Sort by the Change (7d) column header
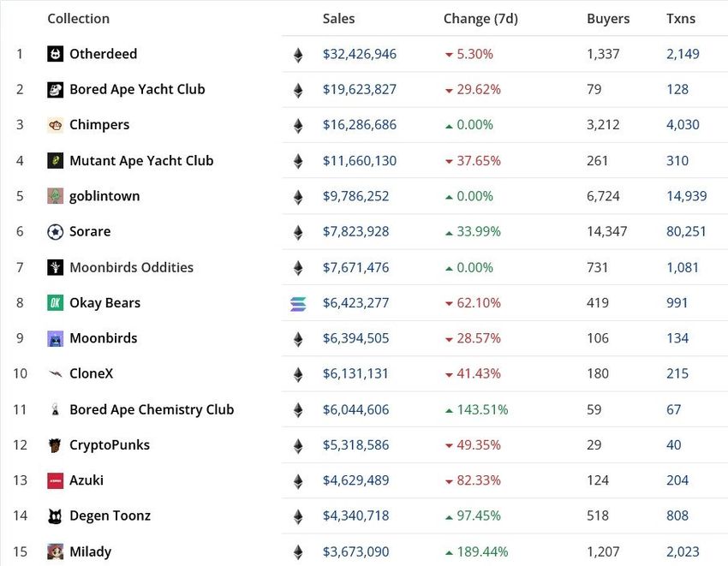 [x=480, y=18]
